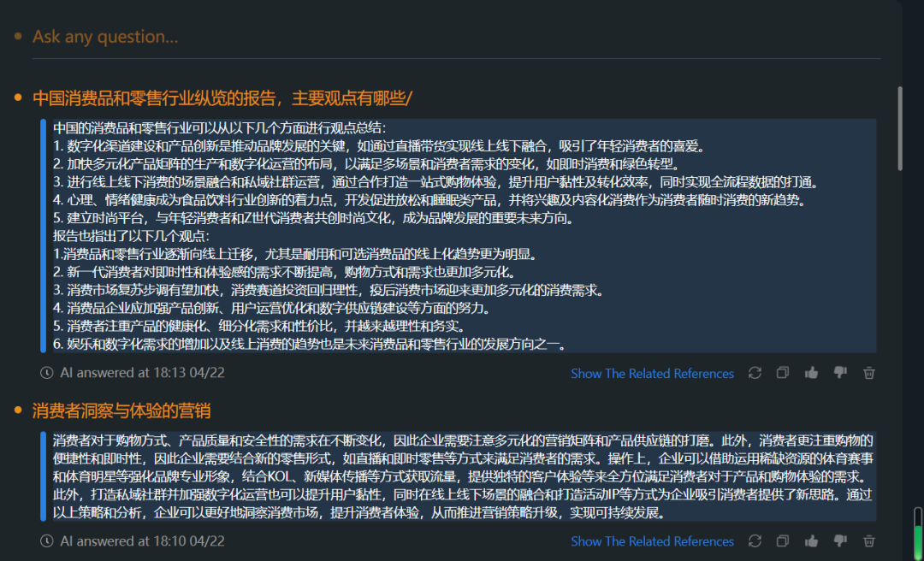Viewport: 924px width, 561px height.
Task: Give a thumbs up to the first answer
Action: point(811,372)
